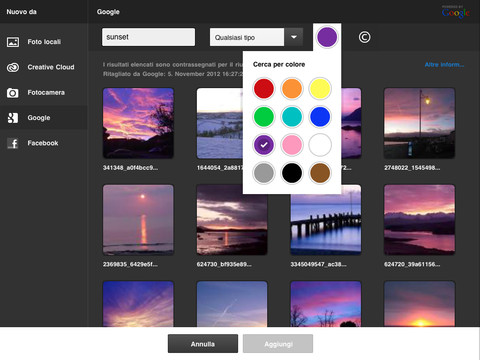Switch to the Google source item
Screen dimensions: 480x360
(x=44, y=118)
